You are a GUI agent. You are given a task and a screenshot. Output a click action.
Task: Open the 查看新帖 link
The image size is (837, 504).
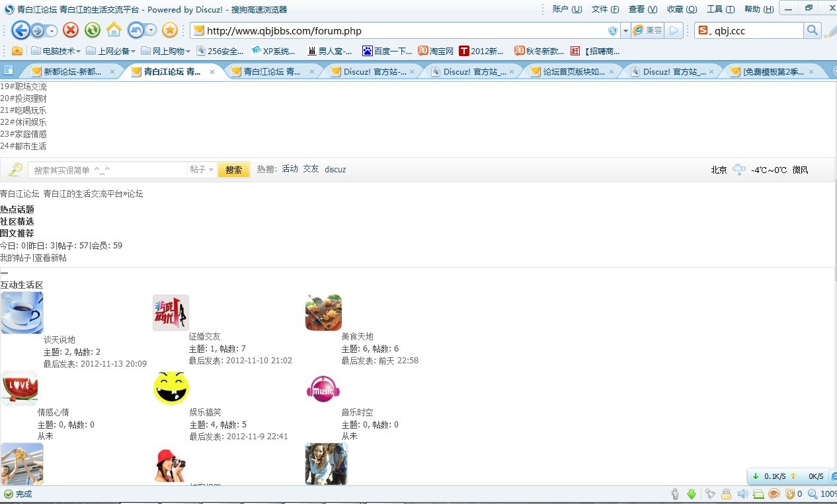(51, 258)
